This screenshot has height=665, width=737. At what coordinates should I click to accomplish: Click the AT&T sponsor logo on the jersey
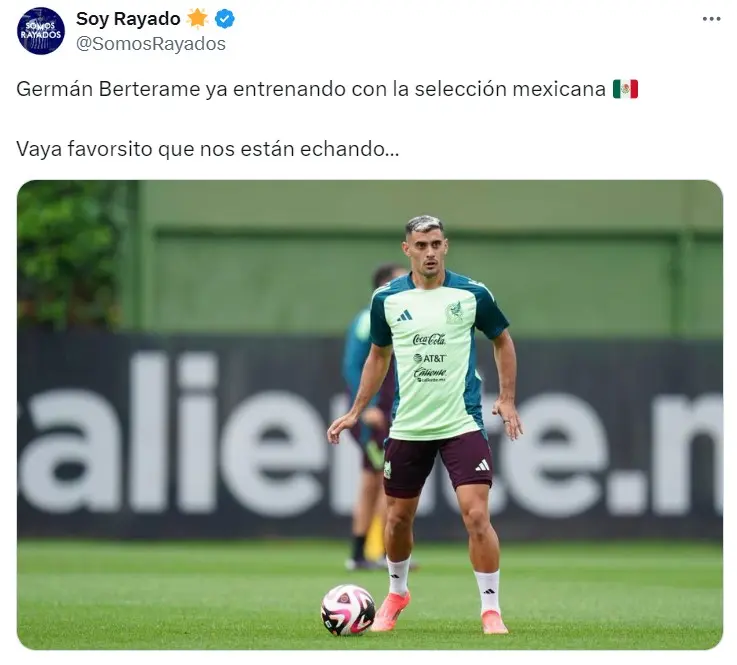pyautogui.click(x=430, y=358)
